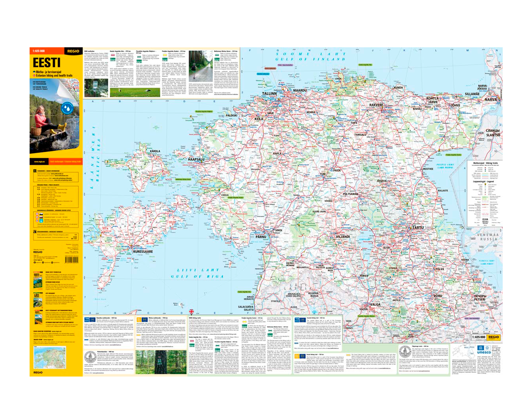Image resolution: width=532 pixels, height=394 pixels.
Task: Click the MUSTVEE label
Action: click(x=428, y=169)
